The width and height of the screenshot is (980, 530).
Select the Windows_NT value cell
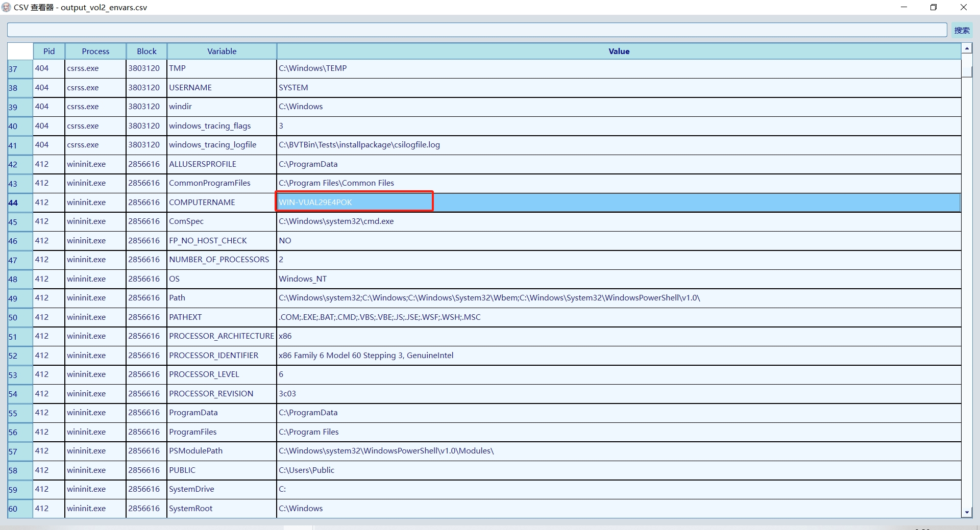[x=619, y=279]
